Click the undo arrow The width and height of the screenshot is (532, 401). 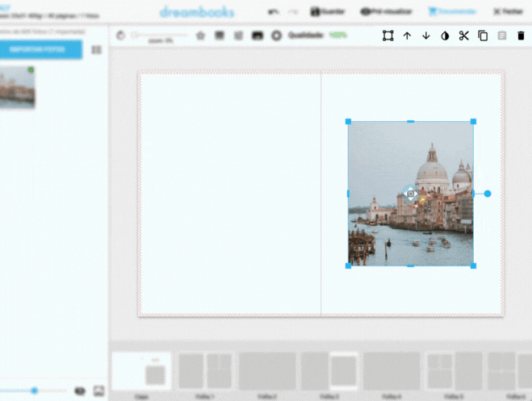tap(274, 12)
